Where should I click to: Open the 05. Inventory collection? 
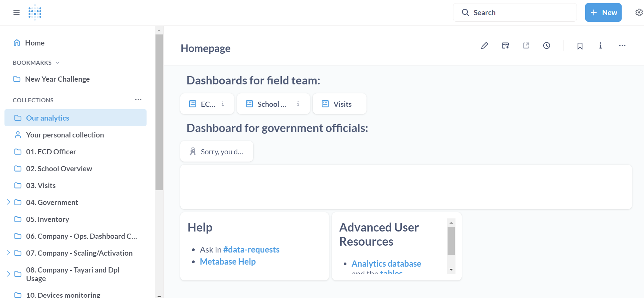coord(47,219)
